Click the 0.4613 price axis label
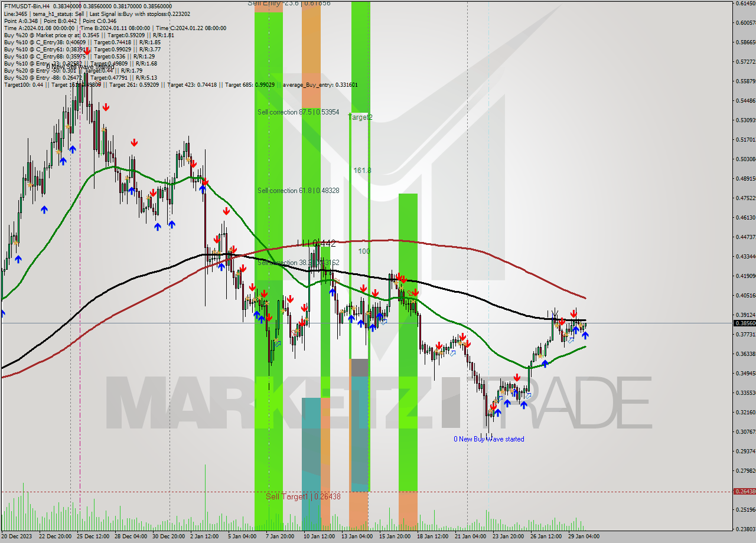Image resolution: width=756 pixels, height=543 pixels. point(745,218)
